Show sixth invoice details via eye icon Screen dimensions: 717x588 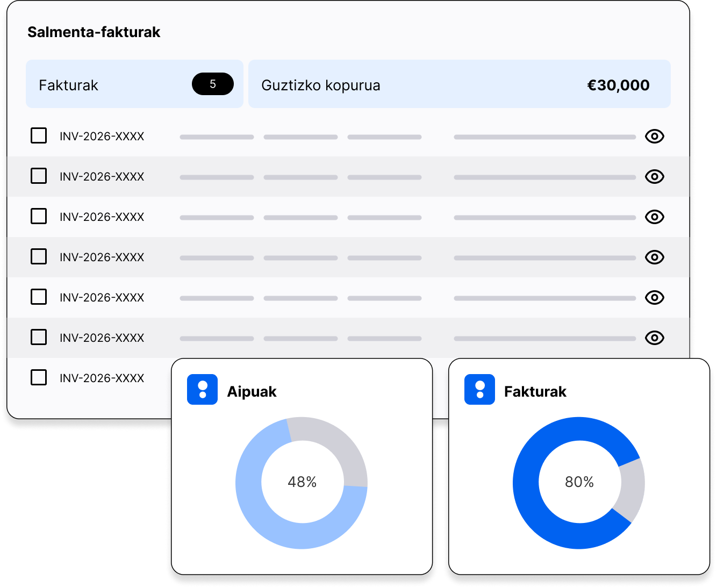654,338
